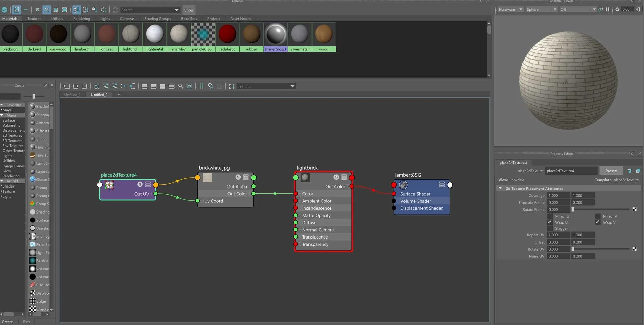Open the Bake Sets tab
644x325 pixels.
click(x=189, y=19)
